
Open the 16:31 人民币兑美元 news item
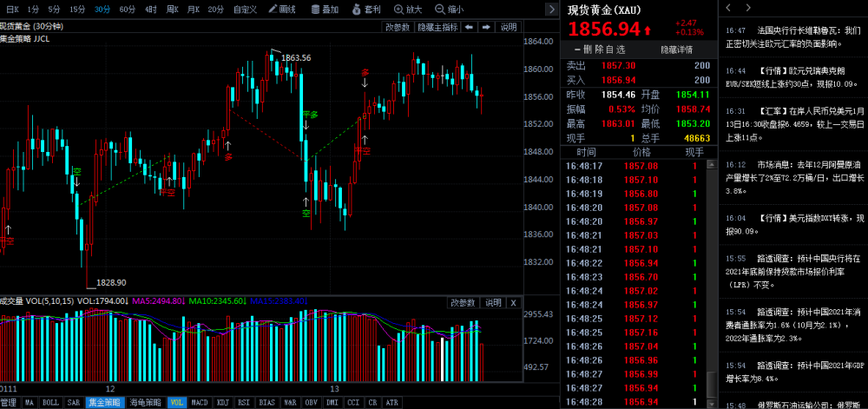794,124
